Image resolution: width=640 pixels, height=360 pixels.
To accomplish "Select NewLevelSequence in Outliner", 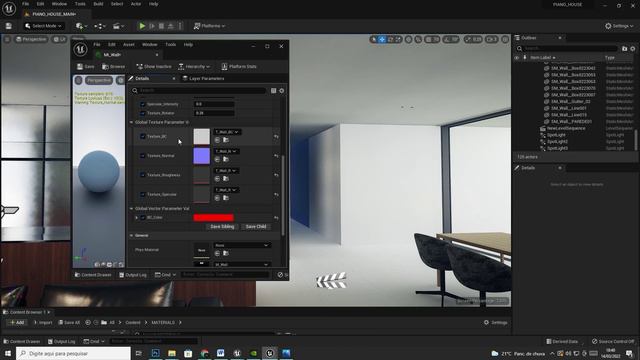I will (566, 129).
